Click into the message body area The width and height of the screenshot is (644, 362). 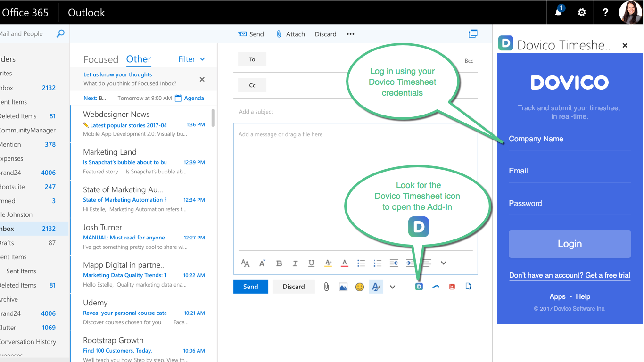tap(355, 186)
